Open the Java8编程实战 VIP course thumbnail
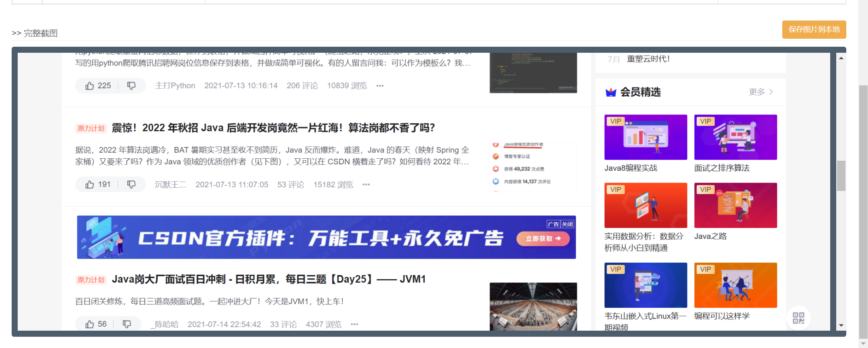The height and width of the screenshot is (348, 868). (x=646, y=137)
